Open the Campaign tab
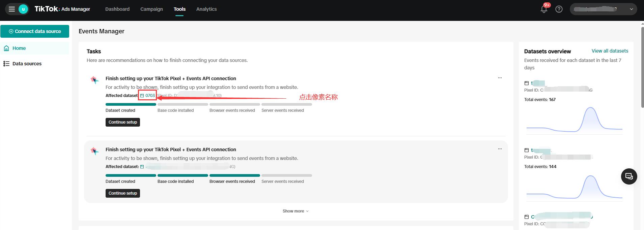 click(151, 9)
